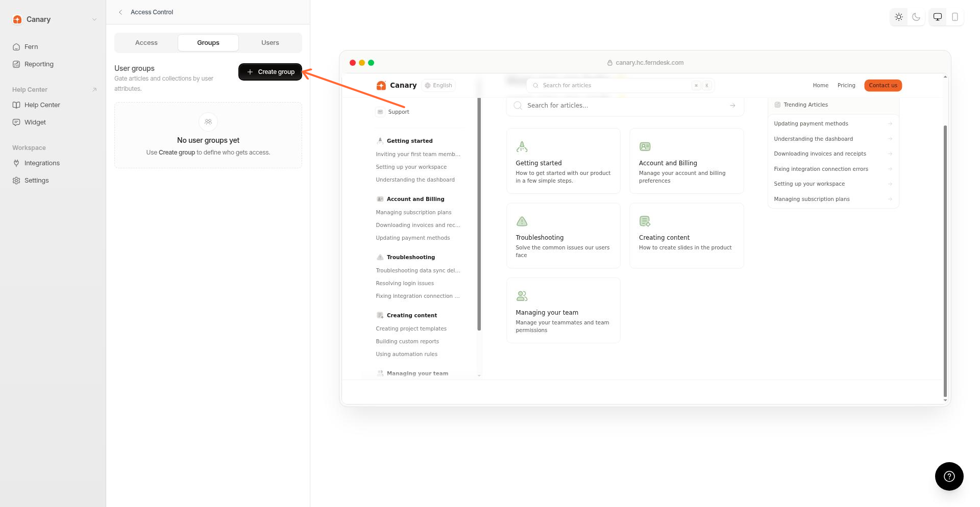The image size is (980, 507).
Task: Click Account and Billing sidebar heading
Action: [x=415, y=199]
